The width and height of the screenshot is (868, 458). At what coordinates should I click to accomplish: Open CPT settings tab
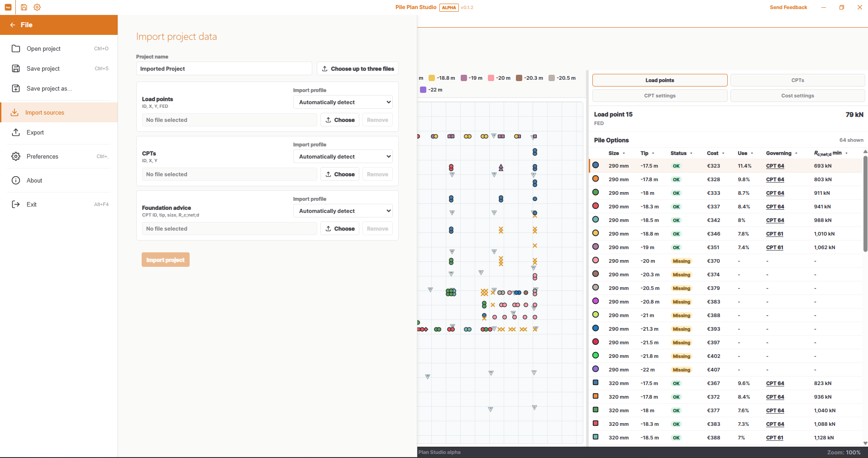660,96
